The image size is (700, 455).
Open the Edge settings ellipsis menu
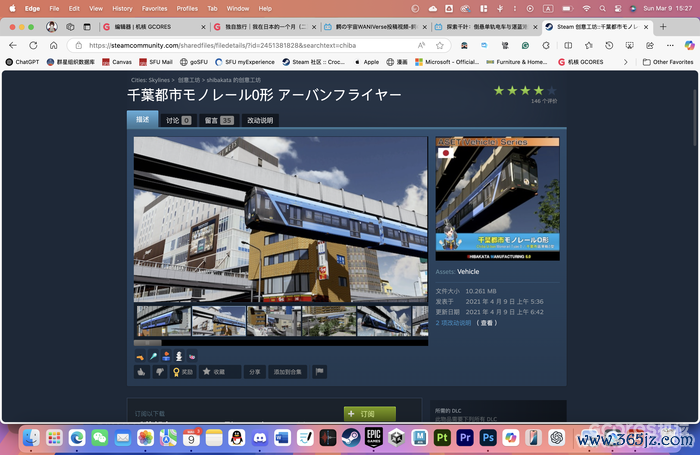pyautogui.click(x=670, y=45)
